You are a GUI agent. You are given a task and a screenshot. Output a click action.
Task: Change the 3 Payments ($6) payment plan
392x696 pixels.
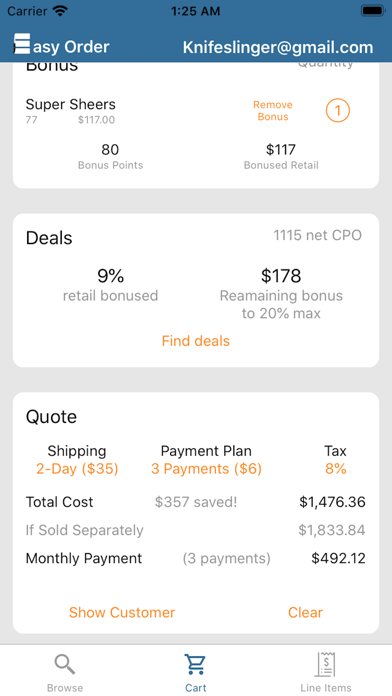(206, 469)
